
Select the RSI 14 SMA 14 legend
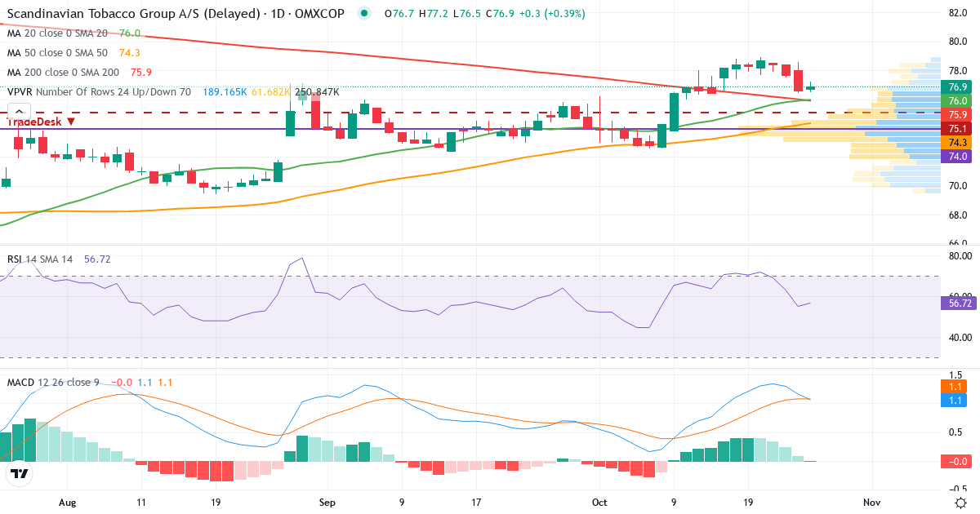point(40,259)
